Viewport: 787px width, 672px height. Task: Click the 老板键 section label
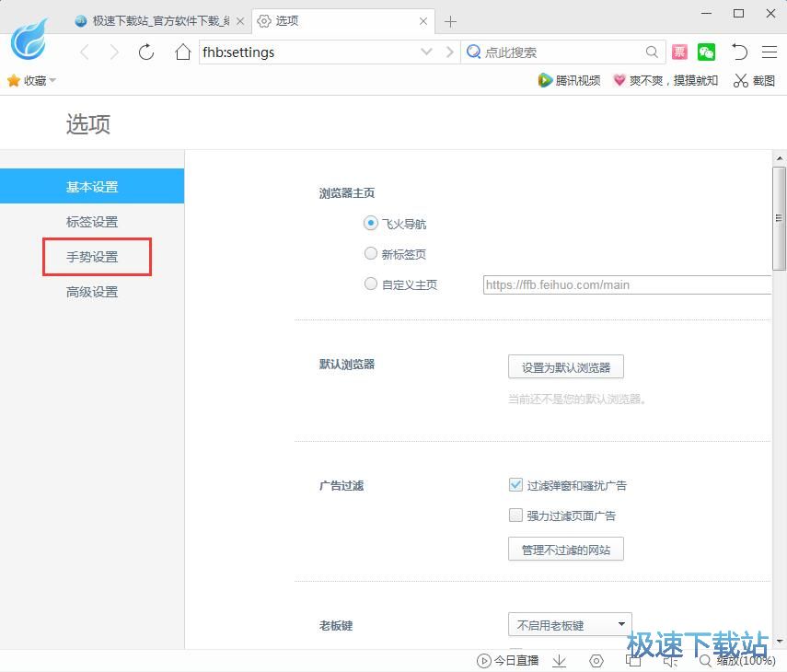(336, 625)
